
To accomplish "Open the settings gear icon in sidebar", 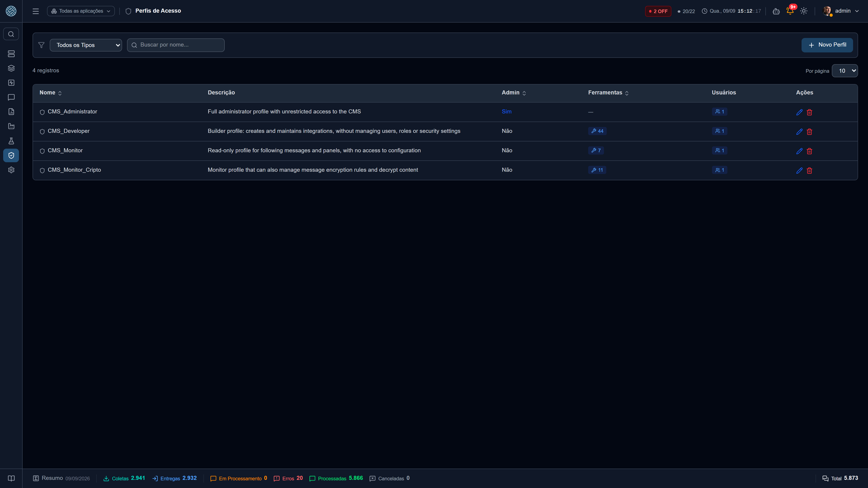I will click(x=11, y=170).
